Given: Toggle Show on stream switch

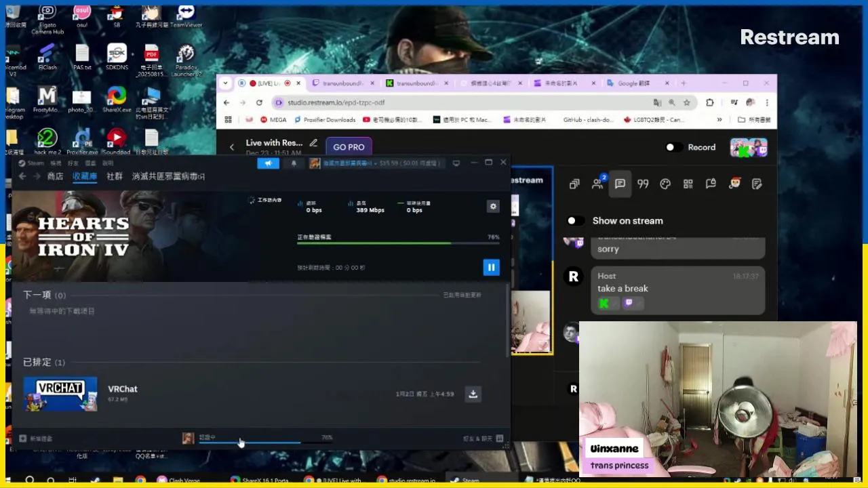Looking at the screenshot, I should click(576, 220).
